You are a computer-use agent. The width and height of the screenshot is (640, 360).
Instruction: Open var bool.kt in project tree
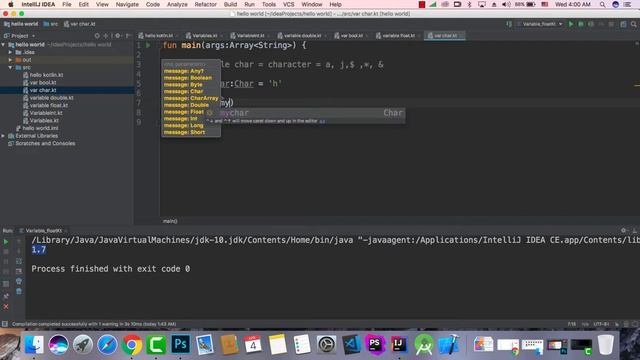pos(43,83)
